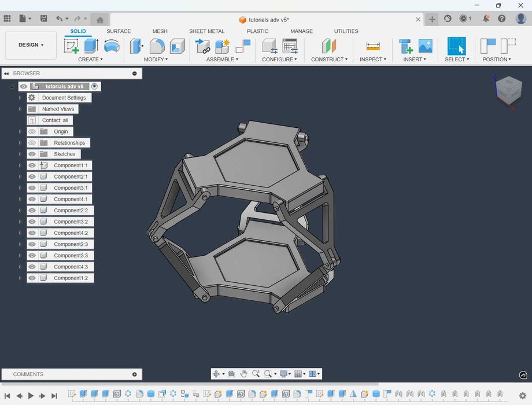The width and height of the screenshot is (532, 405).
Task: Switch to the MESH tab
Action: [x=160, y=31]
